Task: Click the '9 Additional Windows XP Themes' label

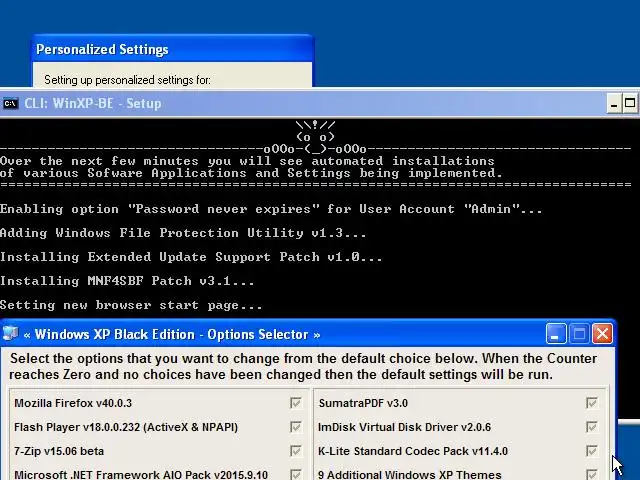Action: coord(409,475)
